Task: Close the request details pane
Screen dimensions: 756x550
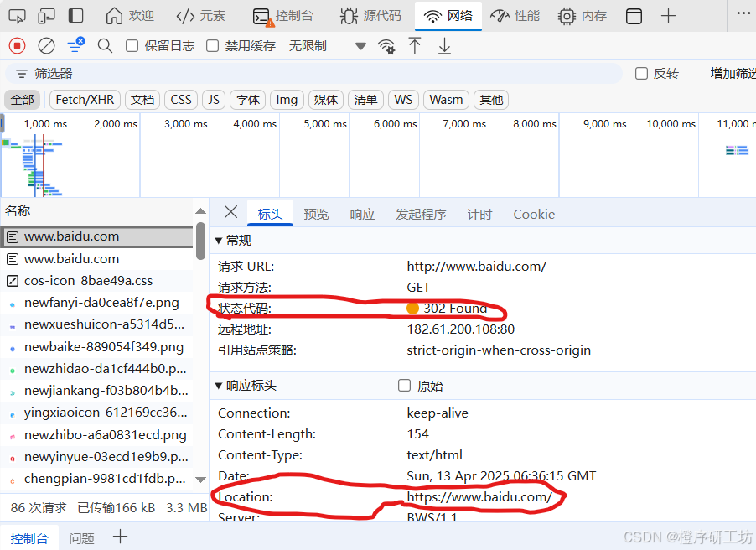Action: tap(231, 212)
